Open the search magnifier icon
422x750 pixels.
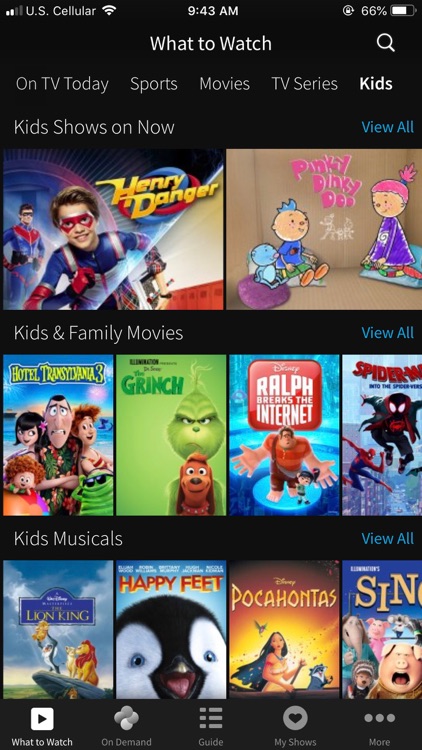(386, 43)
